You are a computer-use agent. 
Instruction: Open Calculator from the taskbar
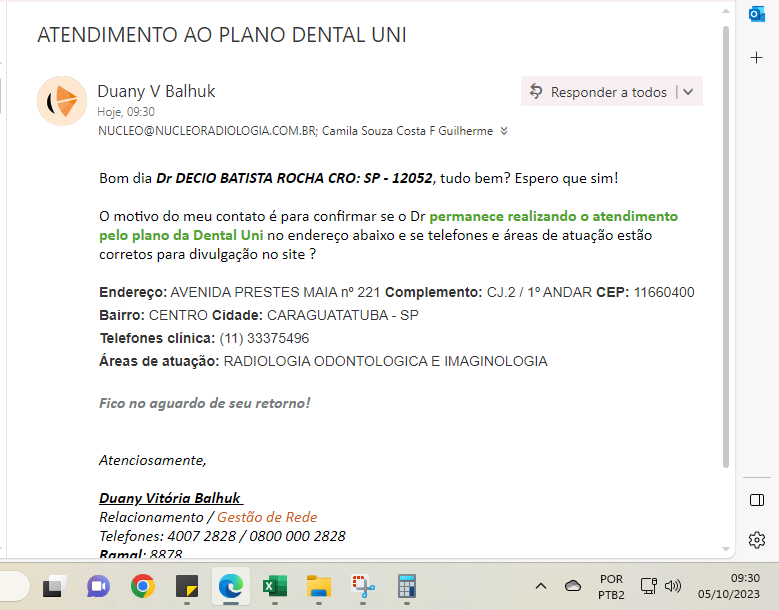point(407,587)
